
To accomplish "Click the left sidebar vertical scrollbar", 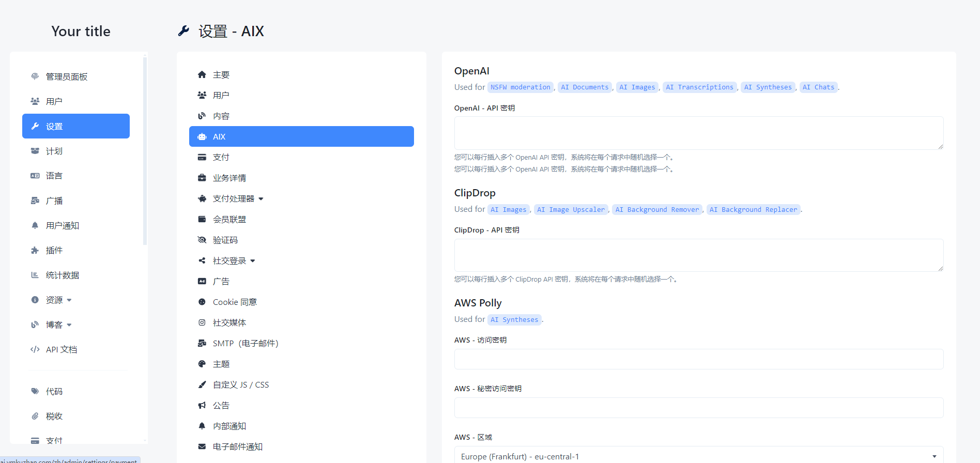I will coord(145,150).
